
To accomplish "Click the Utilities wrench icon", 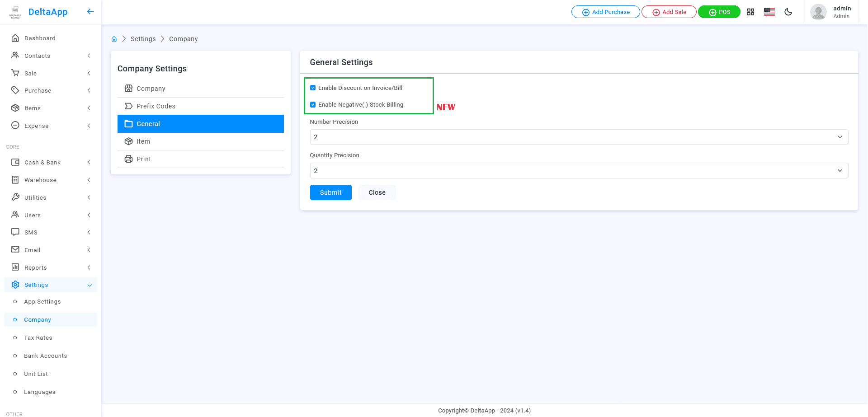I will (15, 197).
